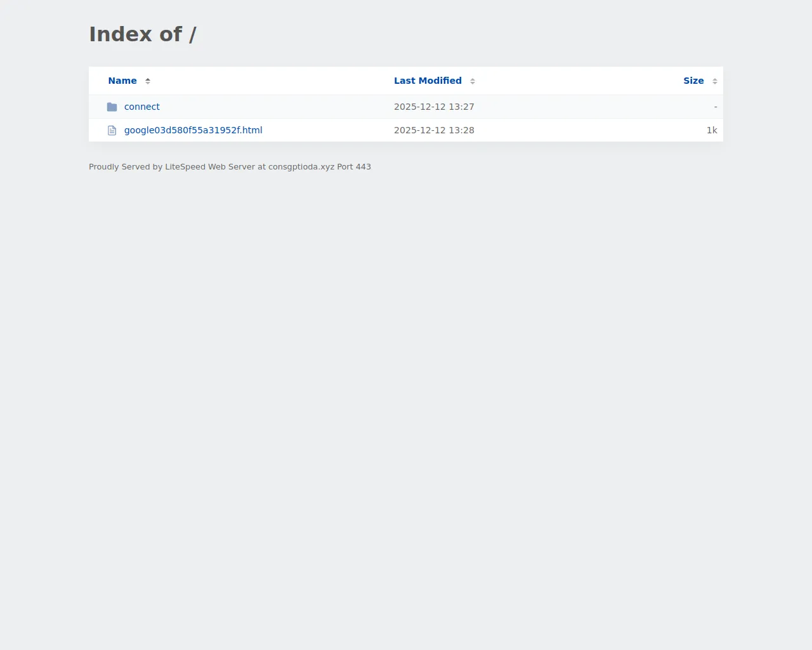The image size is (812, 650).
Task: Click the 2025-12-12 13:28 date of the html file
Action: [x=434, y=130]
